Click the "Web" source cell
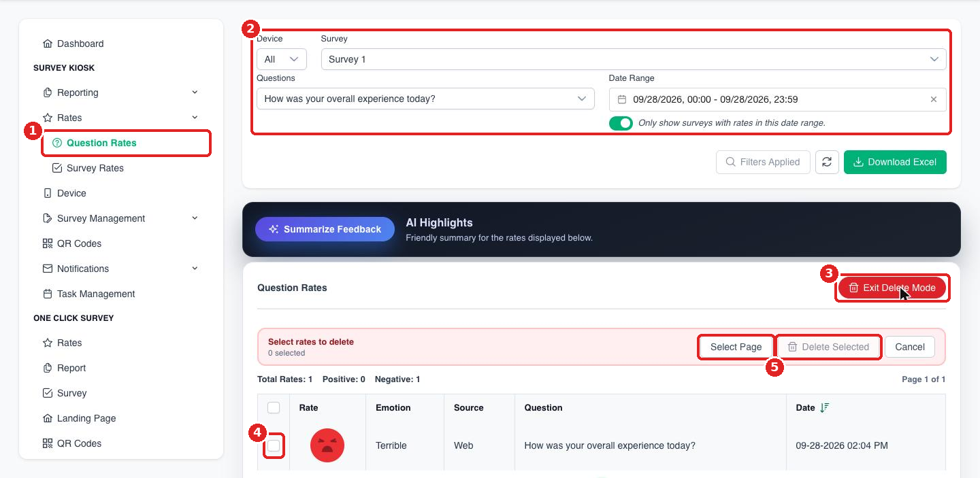The image size is (980, 478). click(464, 446)
